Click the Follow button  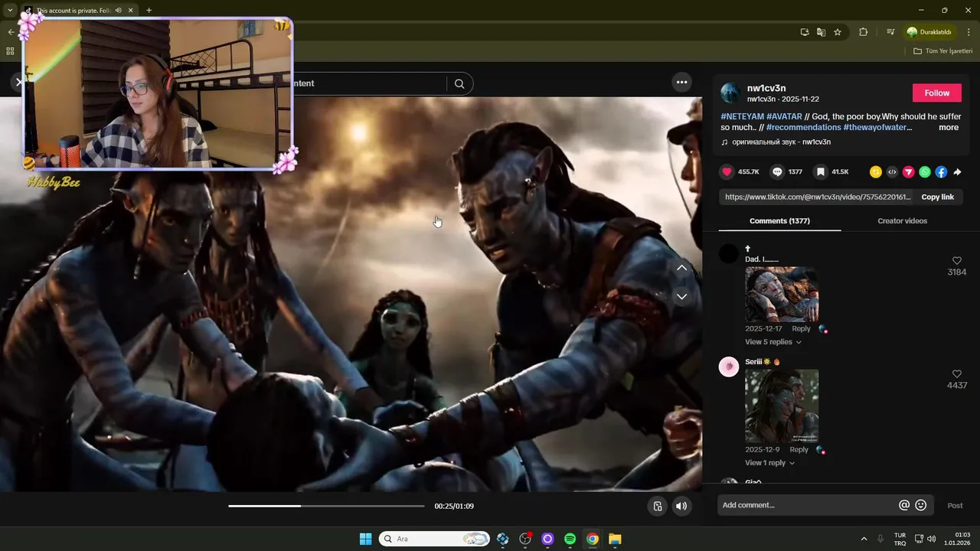pos(936,93)
